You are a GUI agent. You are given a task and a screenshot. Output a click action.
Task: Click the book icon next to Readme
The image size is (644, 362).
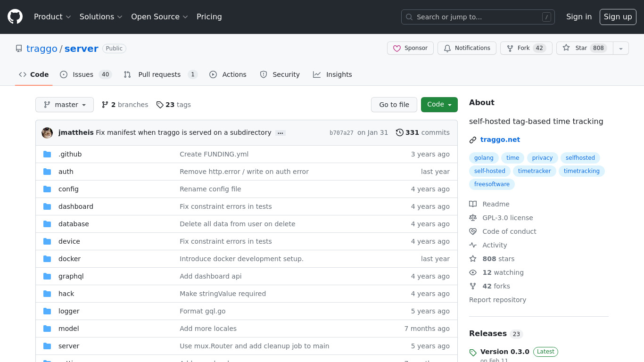[473, 204]
